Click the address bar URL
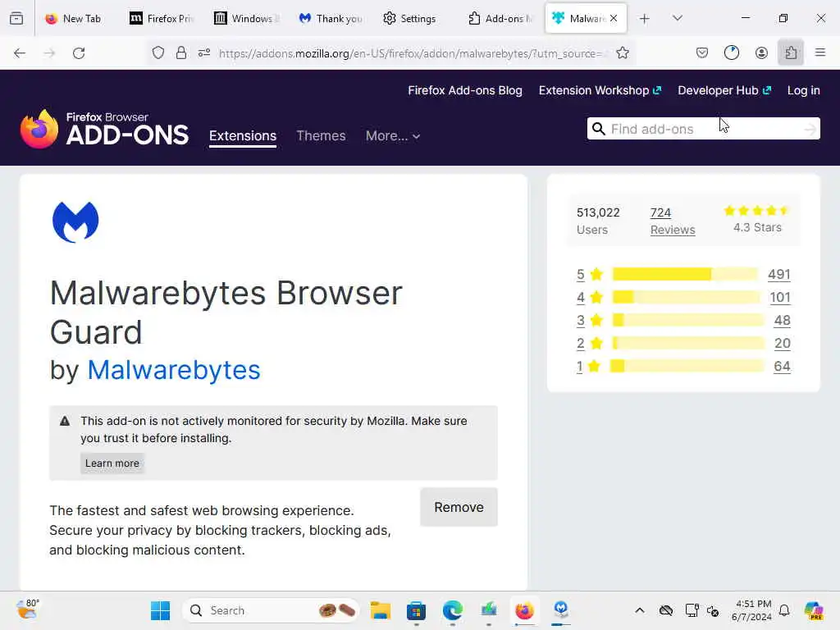840x630 pixels. 412,53
